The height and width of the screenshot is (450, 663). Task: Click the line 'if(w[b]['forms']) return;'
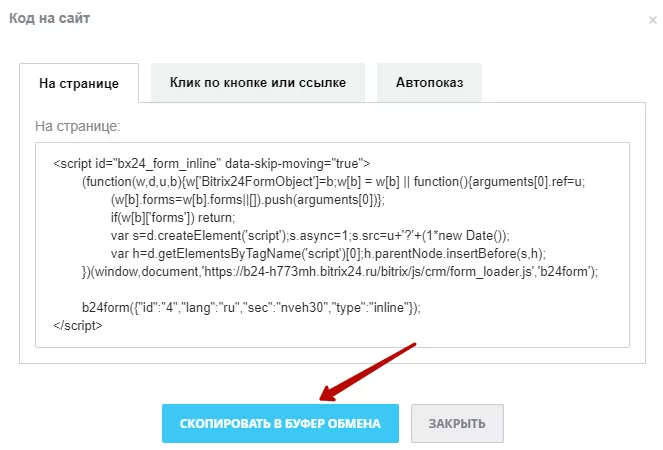click(173, 218)
